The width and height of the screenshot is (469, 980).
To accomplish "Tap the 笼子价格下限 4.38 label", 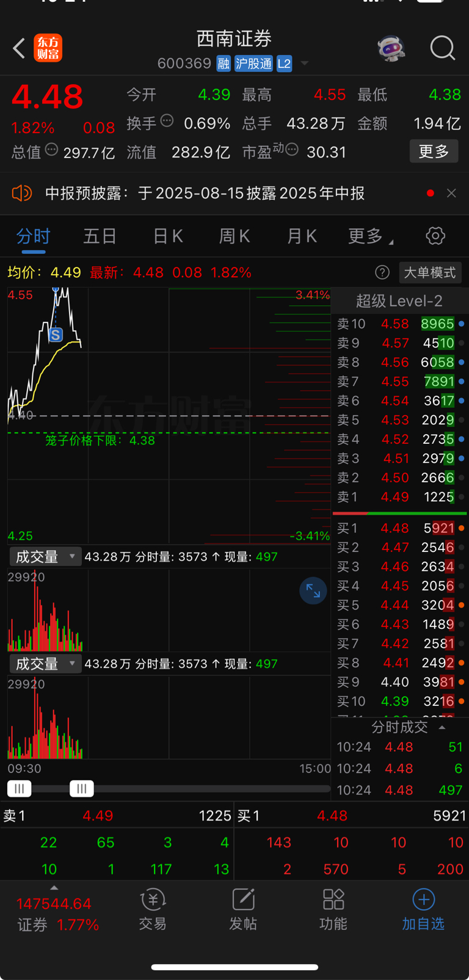I will tap(100, 440).
